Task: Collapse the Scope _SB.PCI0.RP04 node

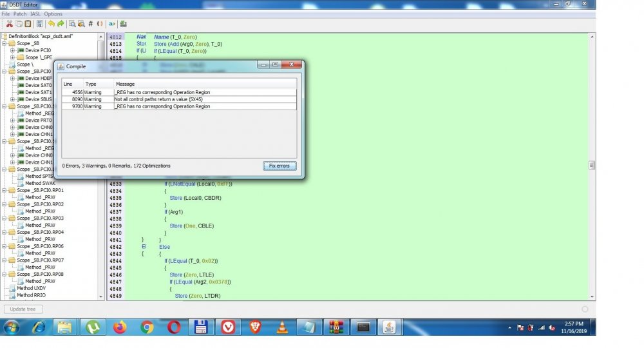Action: (4, 232)
